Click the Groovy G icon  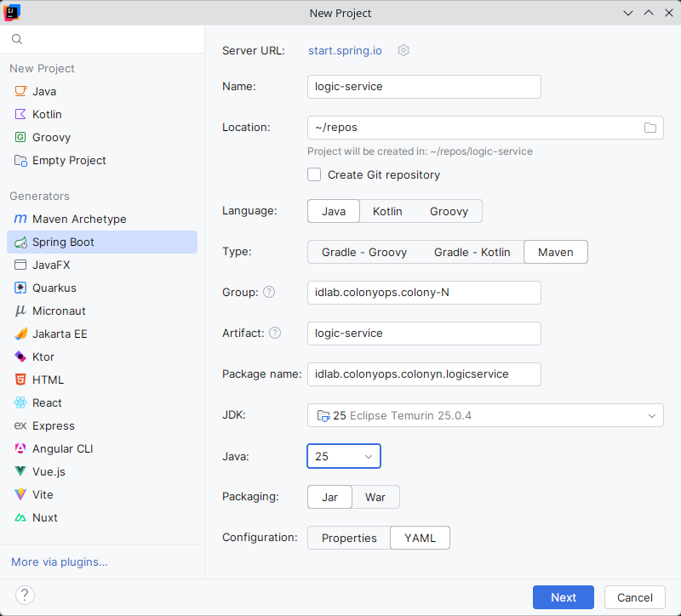(x=20, y=137)
